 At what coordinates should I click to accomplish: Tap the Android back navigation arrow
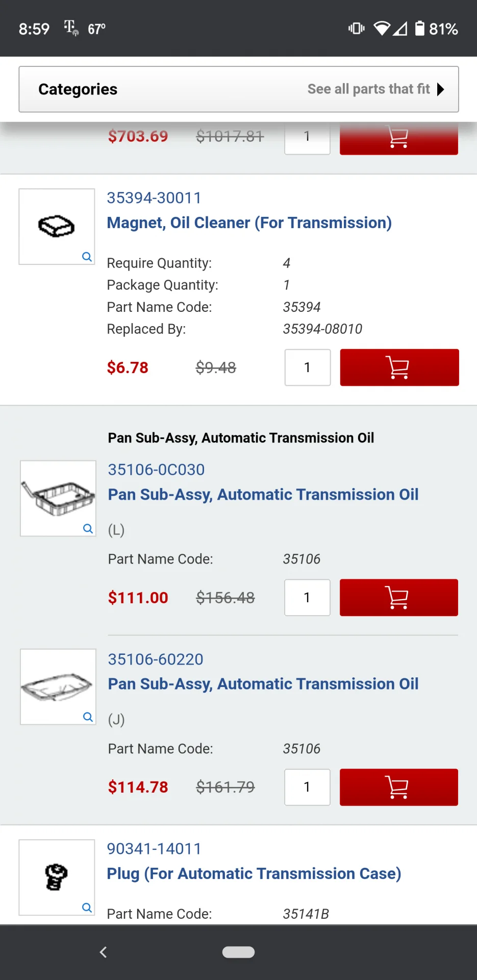[104, 952]
